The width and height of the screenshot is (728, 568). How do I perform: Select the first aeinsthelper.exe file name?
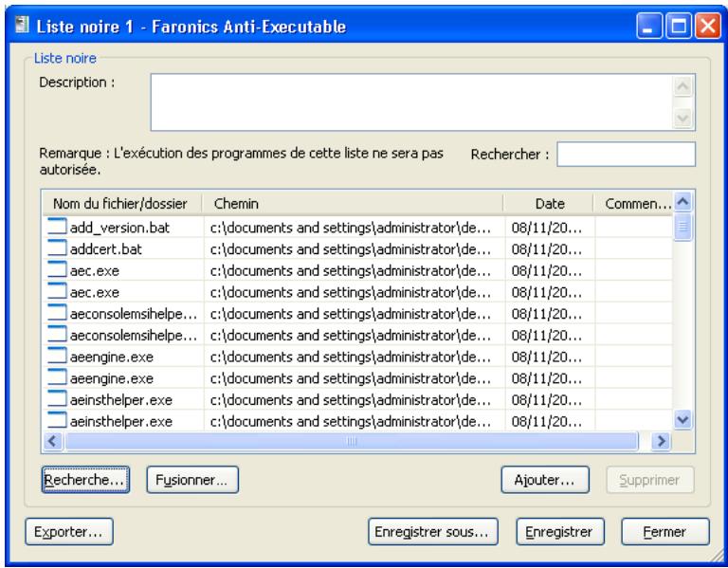[x=121, y=400]
